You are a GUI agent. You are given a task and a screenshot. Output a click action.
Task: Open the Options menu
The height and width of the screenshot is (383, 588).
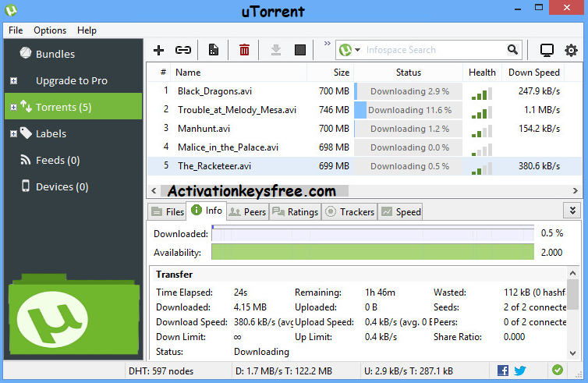50,30
